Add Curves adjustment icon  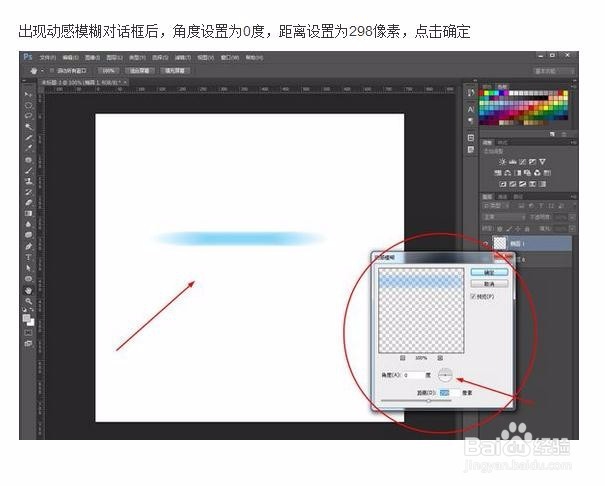[522, 162]
